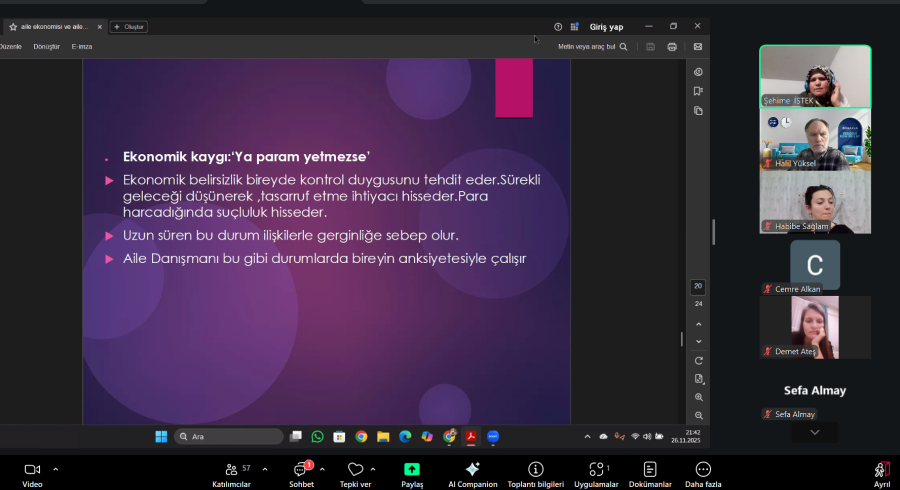Viewport: 900px width, 490px height.
Task: Zoom in on the PDF page
Action: click(698, 397)
